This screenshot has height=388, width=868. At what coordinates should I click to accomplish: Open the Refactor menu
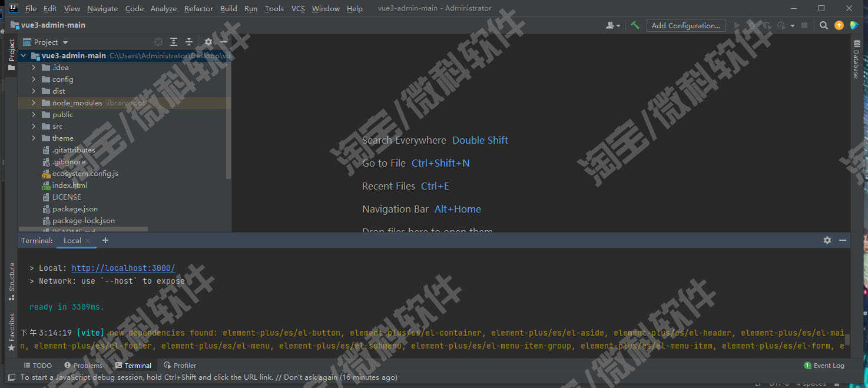coord(198,8)
